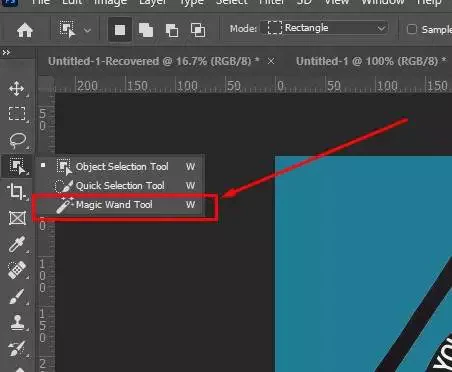
Task: Open the Help menu
Action: click(x=429, y=2)
